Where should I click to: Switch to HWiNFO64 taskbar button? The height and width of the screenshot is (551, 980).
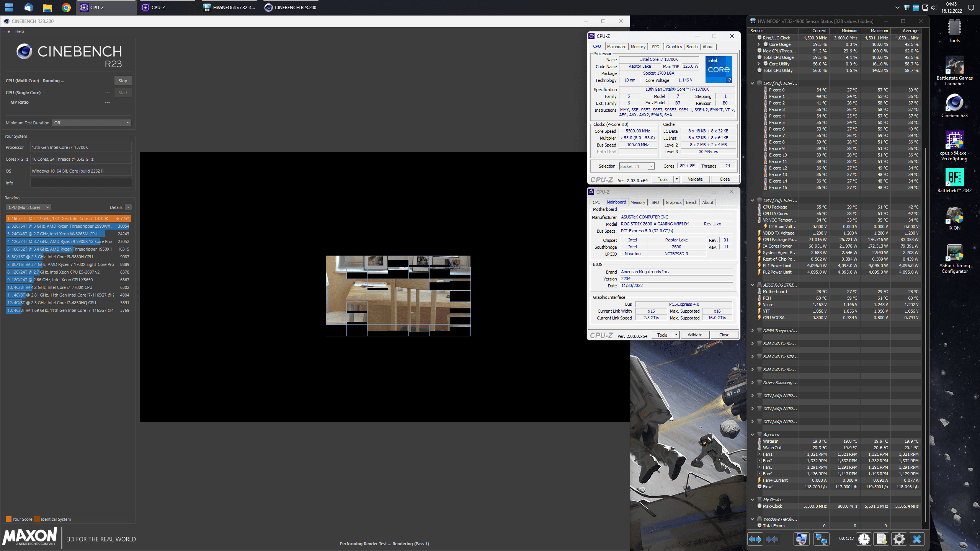[x=229, y=7]
